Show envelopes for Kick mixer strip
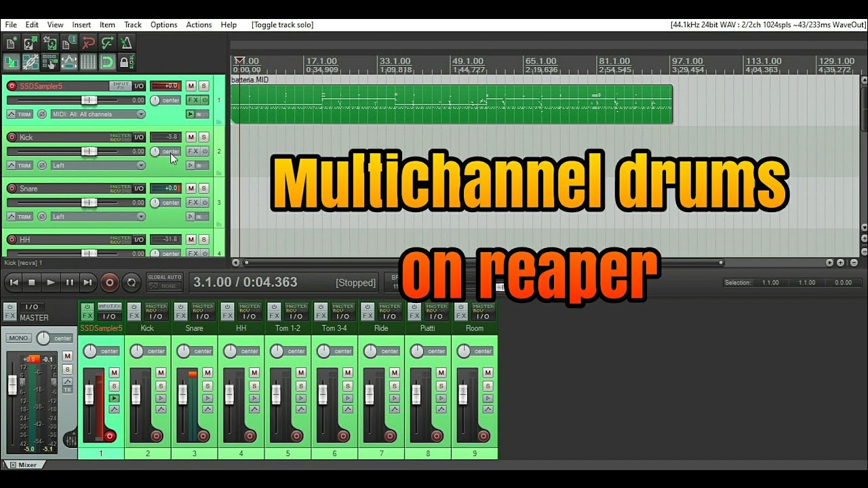Screen dimensions: 868x488 tap(161, 409)
